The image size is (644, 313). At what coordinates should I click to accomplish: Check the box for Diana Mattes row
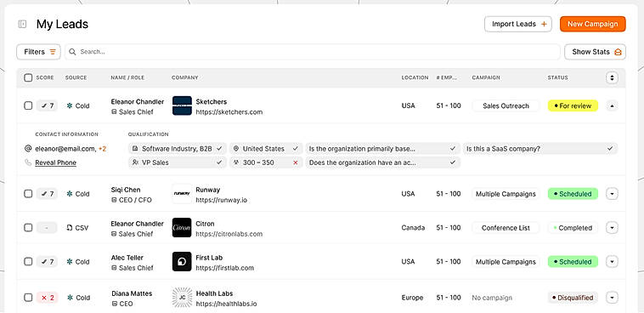click(x=28, y=298)
